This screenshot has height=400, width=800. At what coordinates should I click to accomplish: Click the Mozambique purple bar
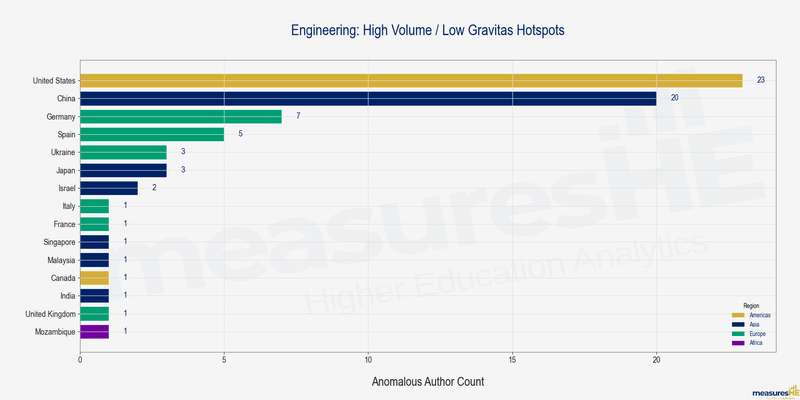[x=94, y=330]
